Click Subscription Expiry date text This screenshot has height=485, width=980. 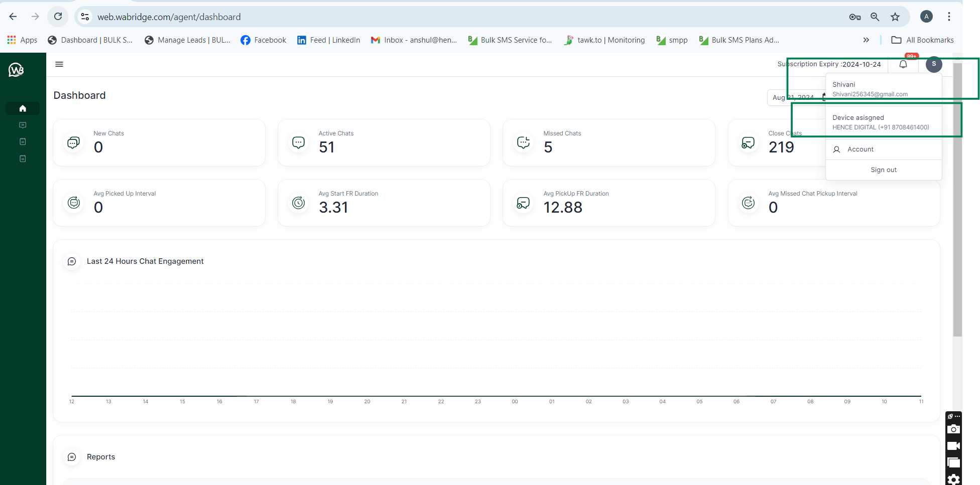(829, 64)
